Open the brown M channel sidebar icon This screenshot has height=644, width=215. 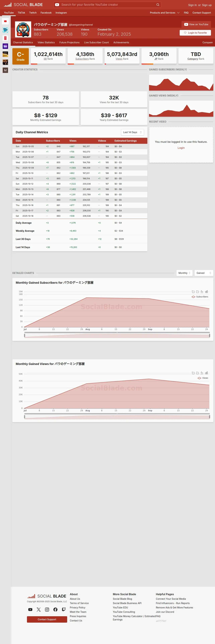point(5,70)
